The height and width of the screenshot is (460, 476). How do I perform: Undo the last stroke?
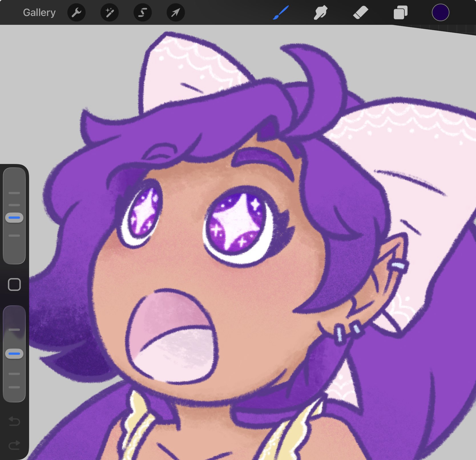14,421
